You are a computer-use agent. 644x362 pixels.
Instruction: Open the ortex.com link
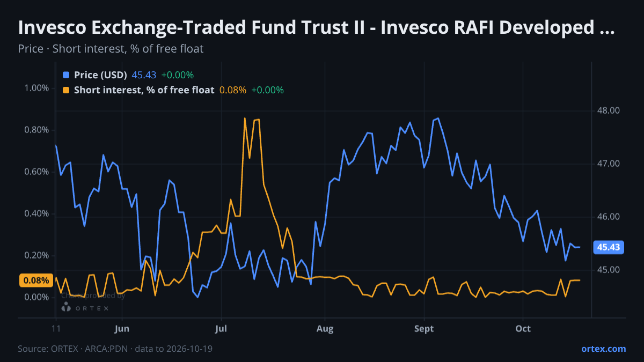(603, 349)
